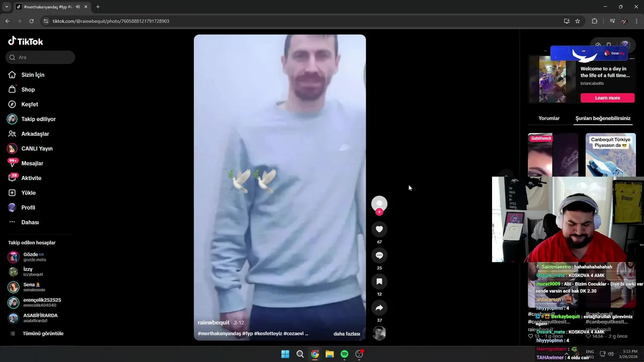Image resolution: width=644 pixels, height=362 pixels.
Task: Open the Profil page
Action: [x=28, y=208]
